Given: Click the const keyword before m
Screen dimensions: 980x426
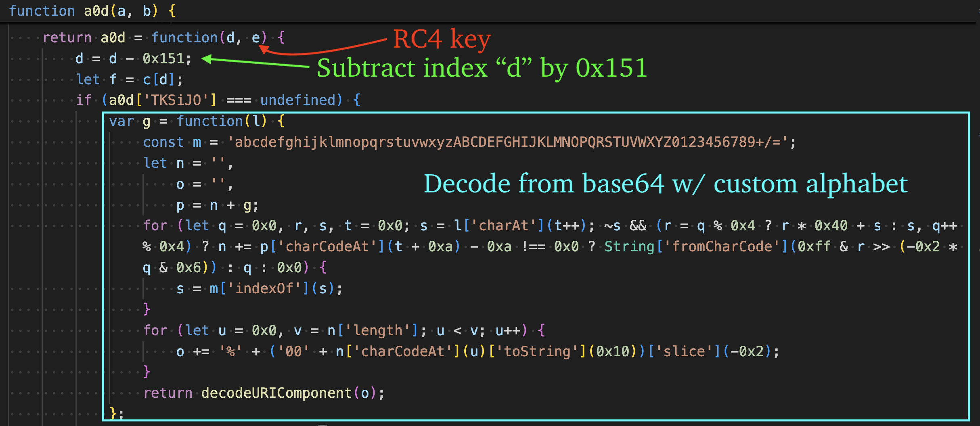Looking at the screenshot, I should [163, 142].
